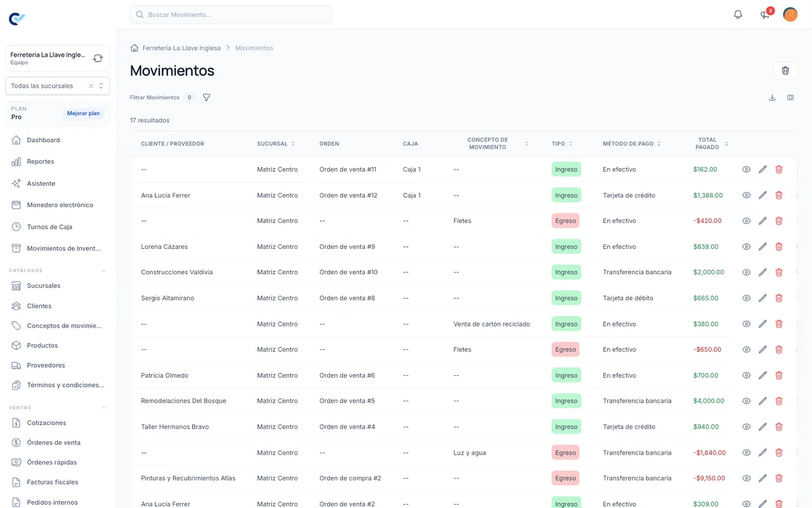812x508 pixels.
Task: Collapse the Ventas sidebar section
Action: coord(104,408)
